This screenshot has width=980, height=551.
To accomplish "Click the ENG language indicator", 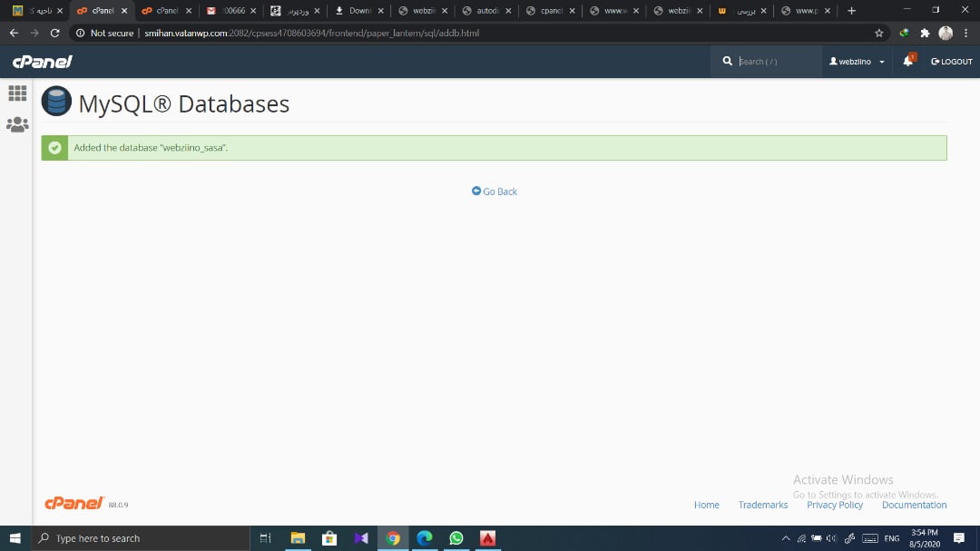I will pos(892,538).
